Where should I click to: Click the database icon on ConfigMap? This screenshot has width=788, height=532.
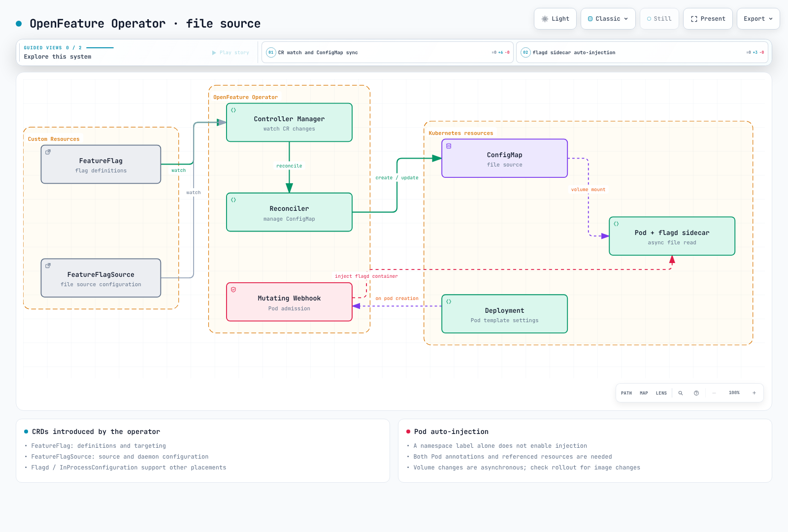[x=449, y=146]
